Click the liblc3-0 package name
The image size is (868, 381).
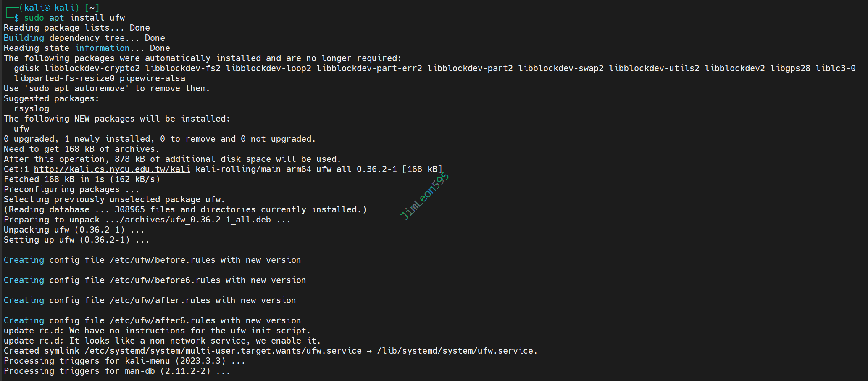coord(835,68)
